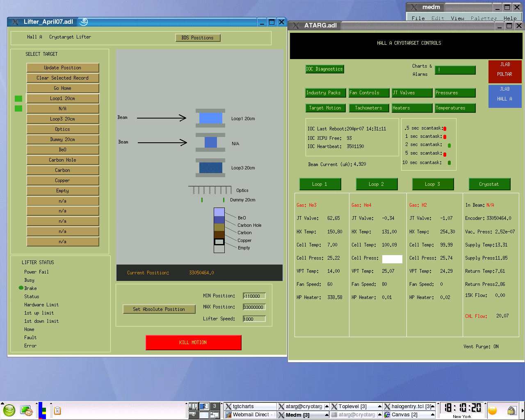525x420 pixels.
Task: Expand Toplevel [3] taskbar group arrow
Action: (380, 406)
